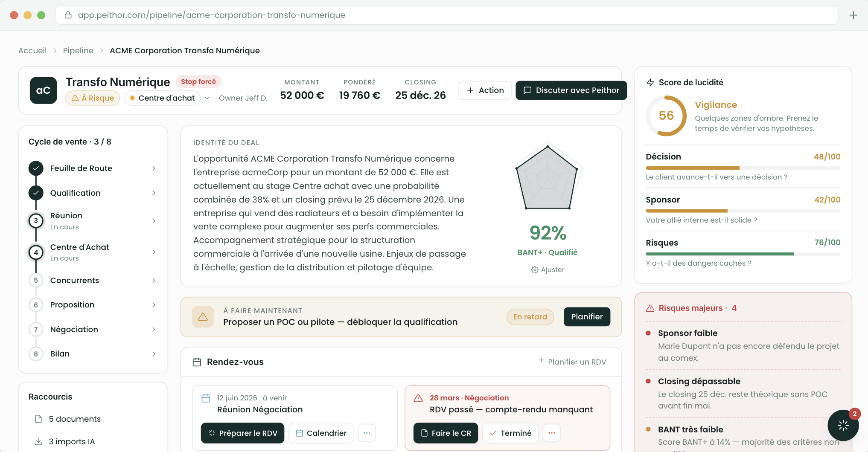This screenshot has height=452, width=868.
Task: Click the alert triangle beside 28 mars Négociation
Action: (x=418, y=398)
